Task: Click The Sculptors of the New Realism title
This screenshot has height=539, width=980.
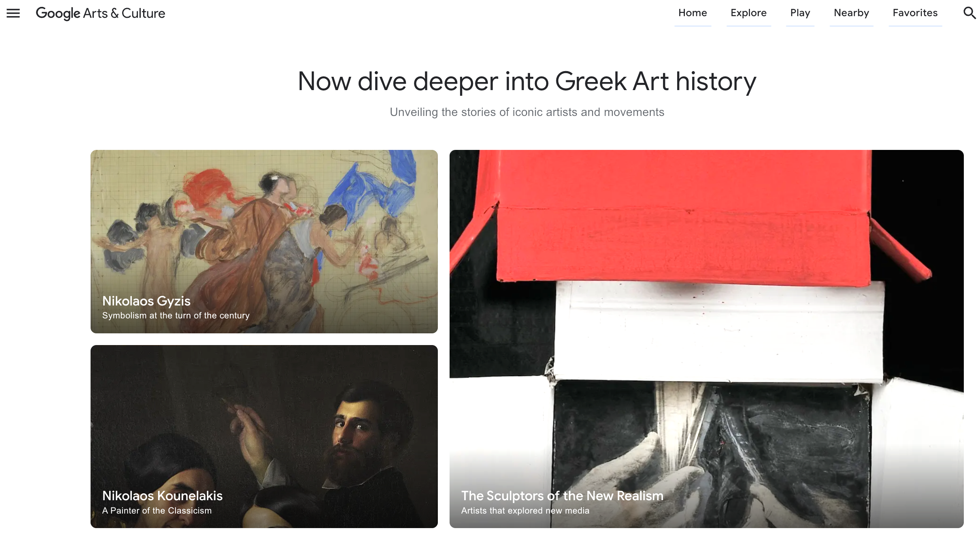Action: click(x=562, y=496)
